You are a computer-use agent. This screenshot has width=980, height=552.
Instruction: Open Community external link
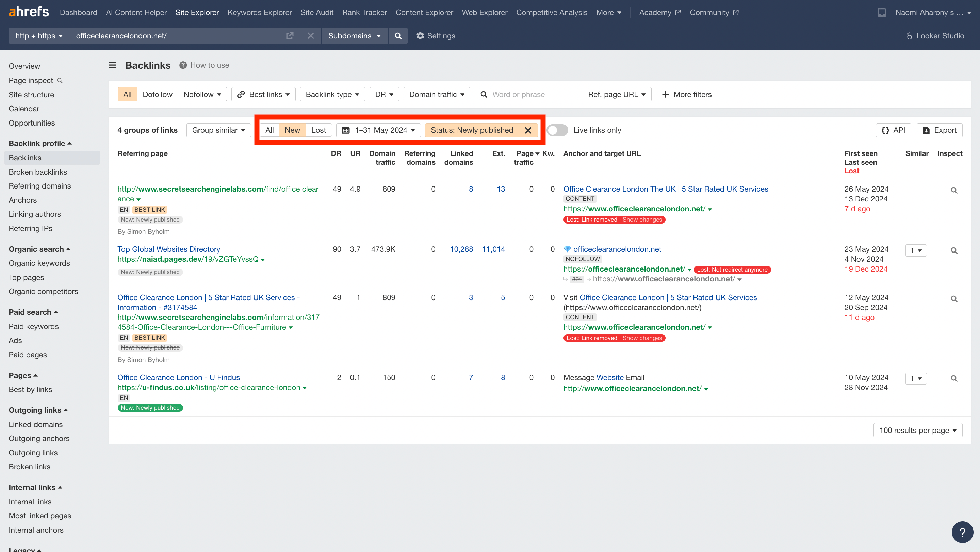[714, 12]
